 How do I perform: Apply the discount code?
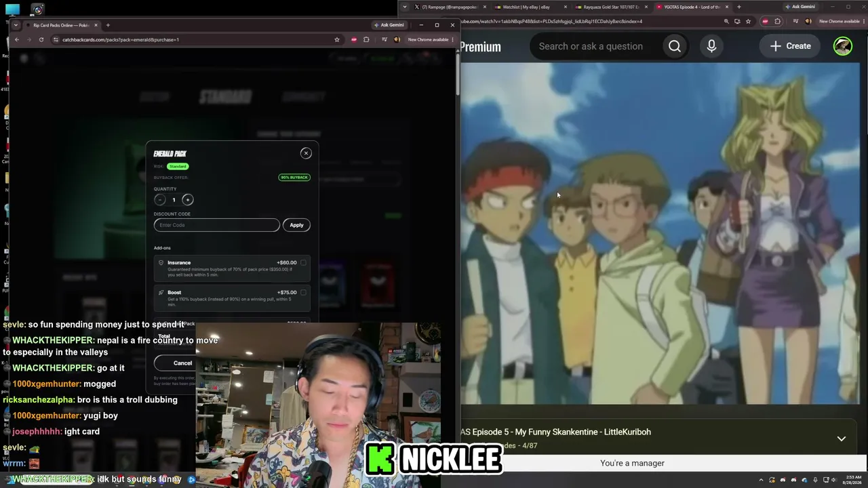[296, 225]
